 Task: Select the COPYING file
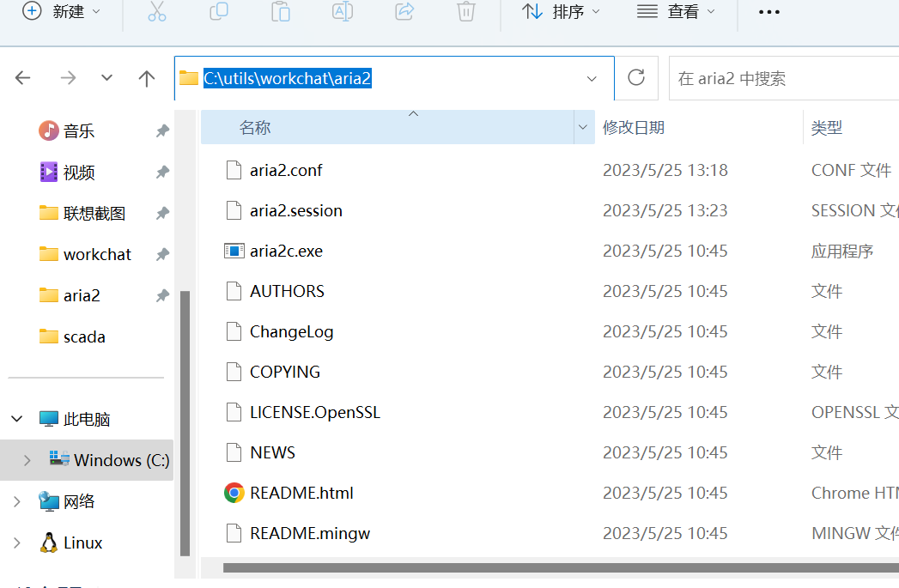coord(285,372)
